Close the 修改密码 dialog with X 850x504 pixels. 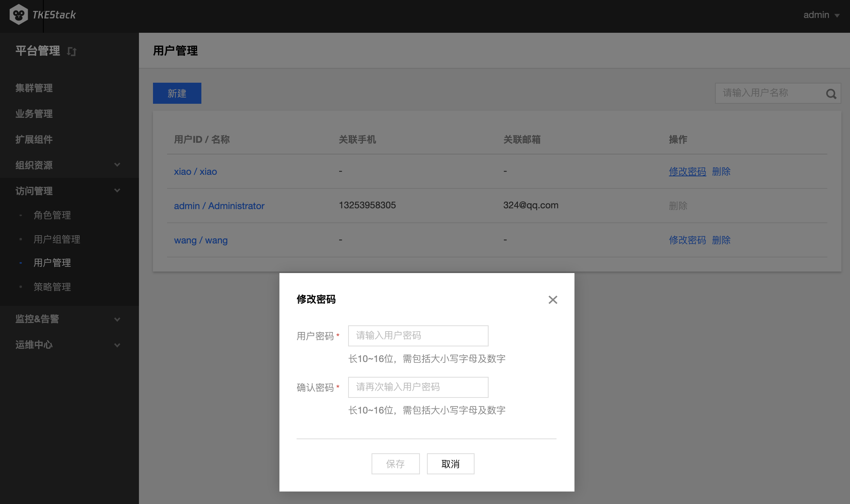(x=553, y=300)
